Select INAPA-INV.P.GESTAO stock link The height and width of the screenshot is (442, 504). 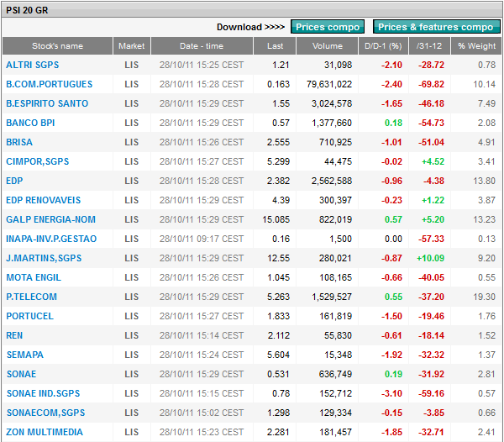[51, 239]
